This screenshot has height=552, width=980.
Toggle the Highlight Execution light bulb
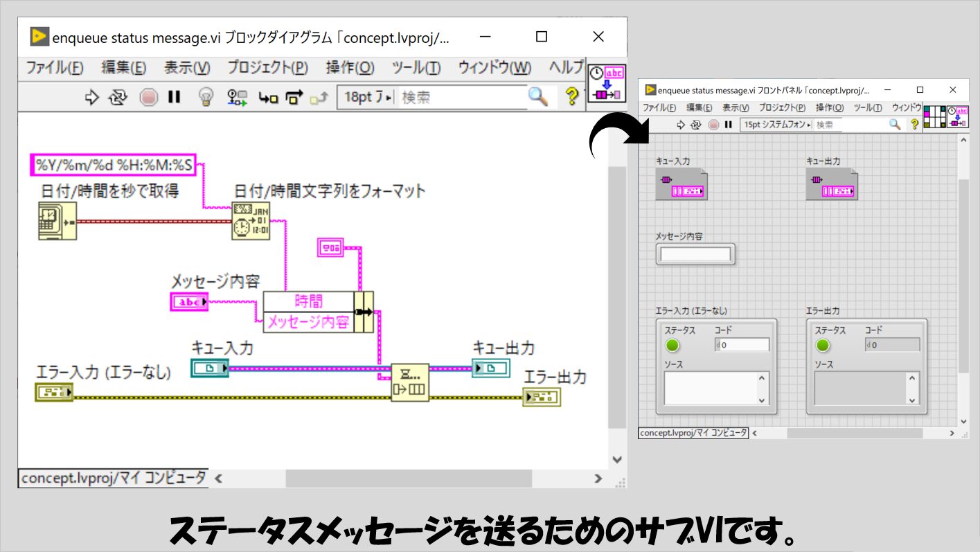206,98
